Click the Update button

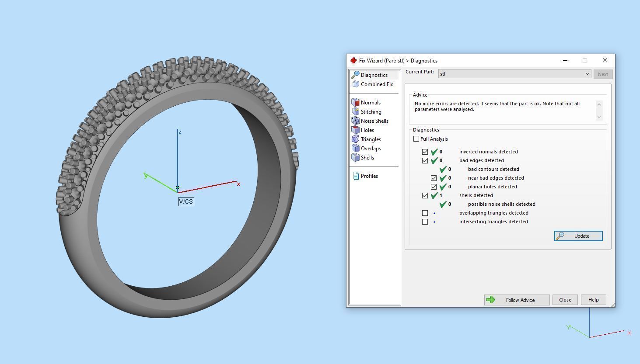pos(578,236)
